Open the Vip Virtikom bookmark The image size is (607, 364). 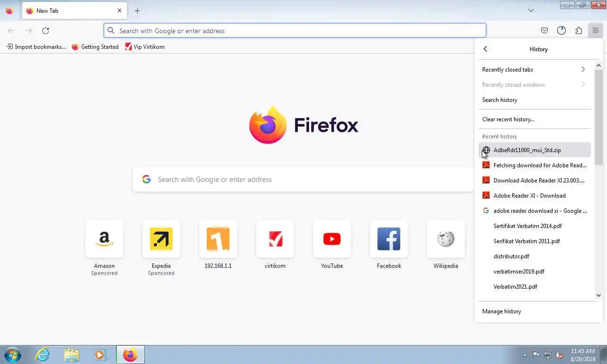(145, 47)
